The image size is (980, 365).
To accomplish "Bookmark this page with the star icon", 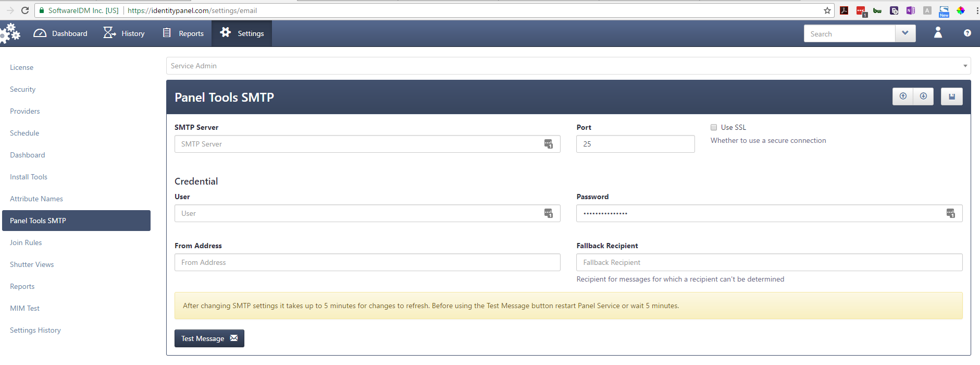I will pyautogui.click(x=827, y=10).
